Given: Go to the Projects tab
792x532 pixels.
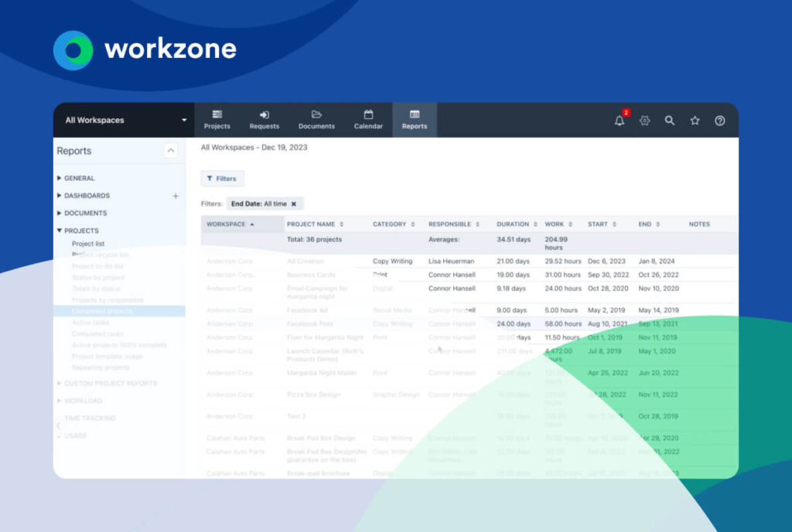Looking at the screenshot, I should (x=217, y=120).
